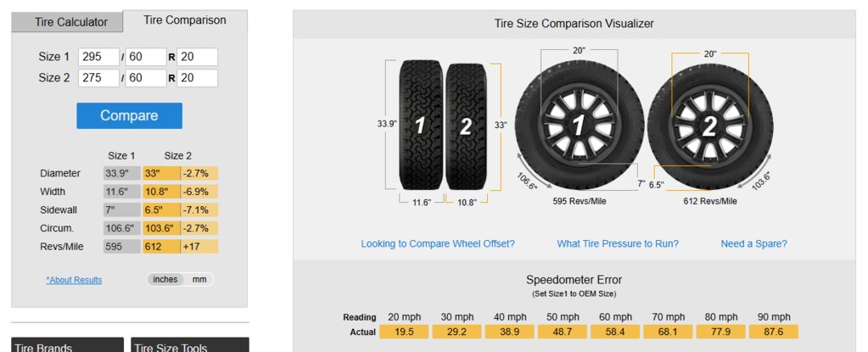The width and height of the screenshot is (868, 352).
Task: Open the About Results link
Action: coord(74,280)
